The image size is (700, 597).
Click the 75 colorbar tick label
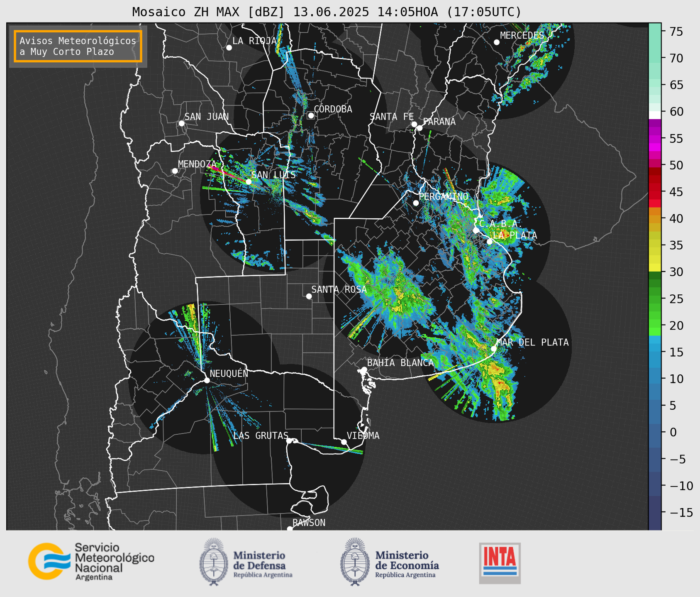point(676,32)
